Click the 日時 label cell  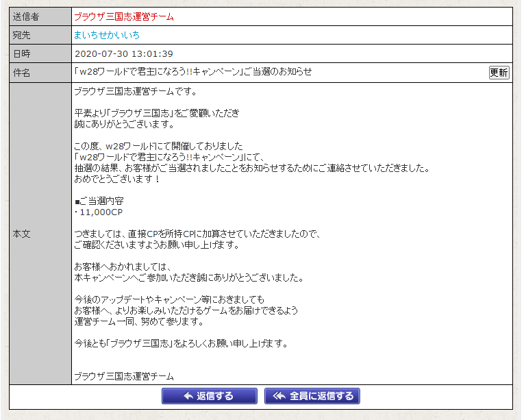[x=40, y=53]
